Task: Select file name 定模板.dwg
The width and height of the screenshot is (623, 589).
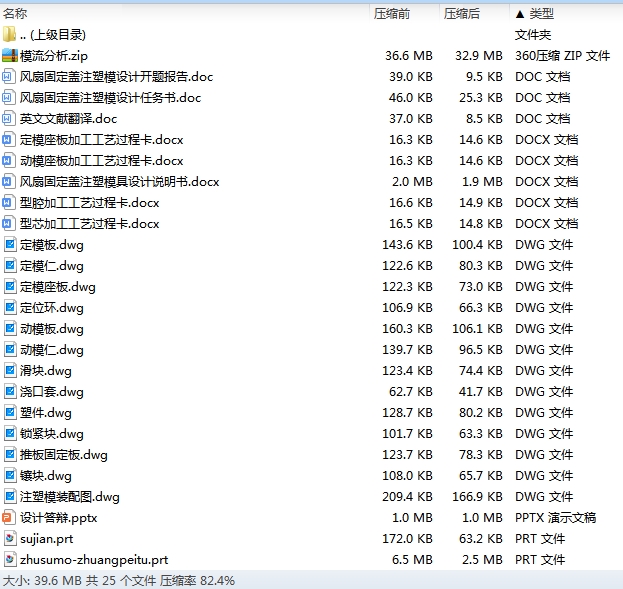Action: (52, 244)
